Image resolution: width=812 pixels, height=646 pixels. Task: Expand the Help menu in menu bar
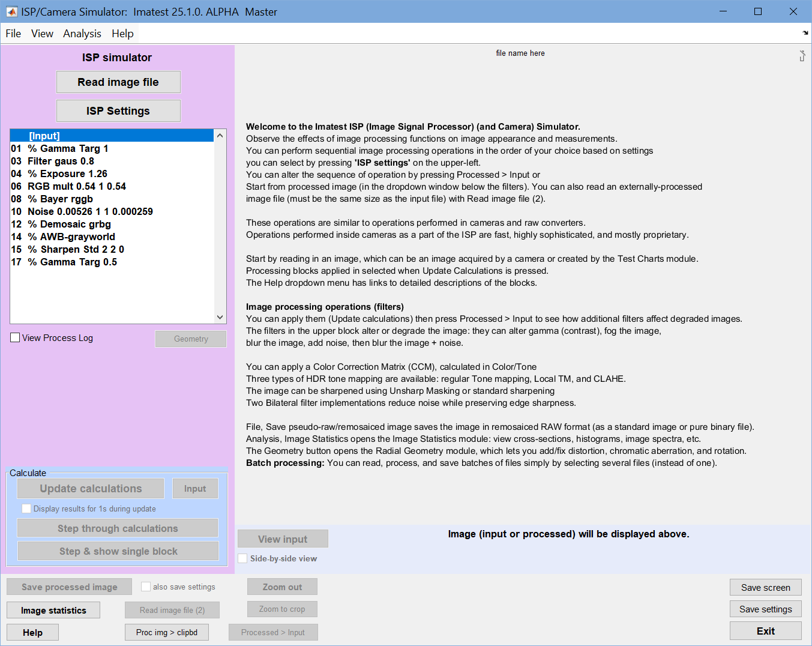[x=122, y=34]
